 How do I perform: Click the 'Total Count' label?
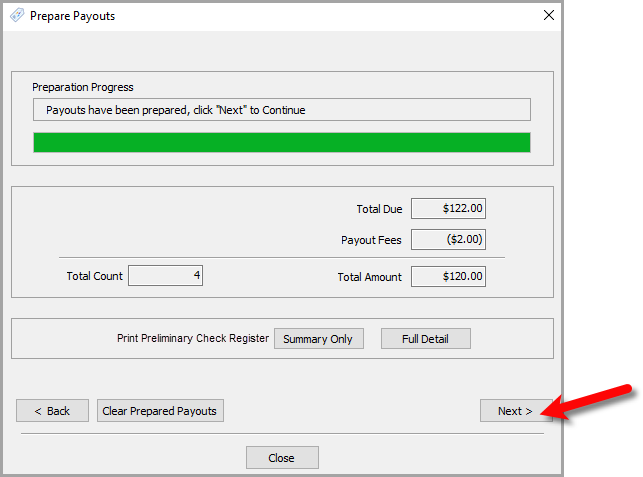pos(95,276)
